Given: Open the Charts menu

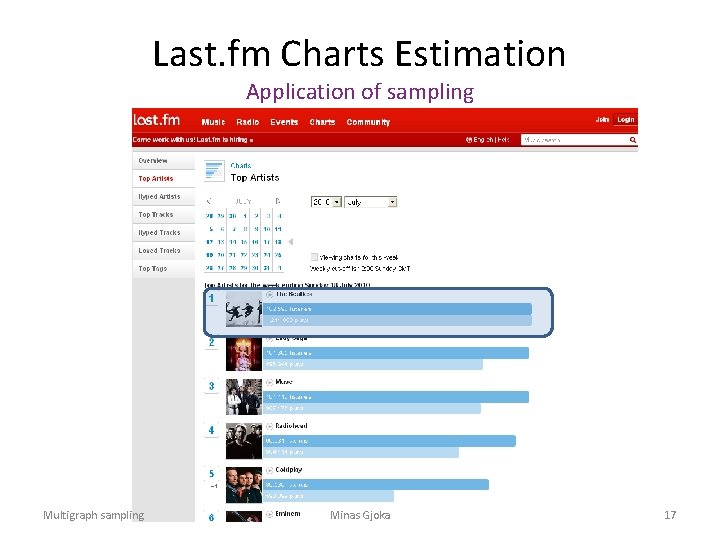Looking at the screenshot, I should (322, 122).
